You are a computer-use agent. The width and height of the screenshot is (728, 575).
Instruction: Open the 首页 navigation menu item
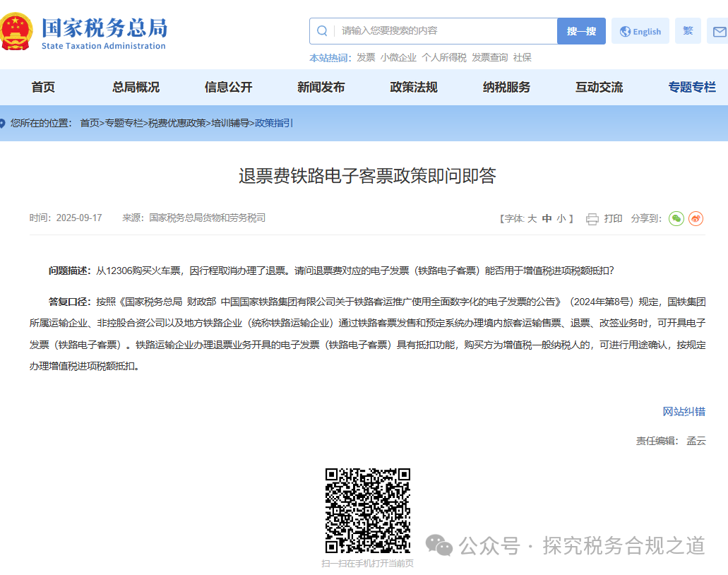pyautogui.click(x=43, y=88)
